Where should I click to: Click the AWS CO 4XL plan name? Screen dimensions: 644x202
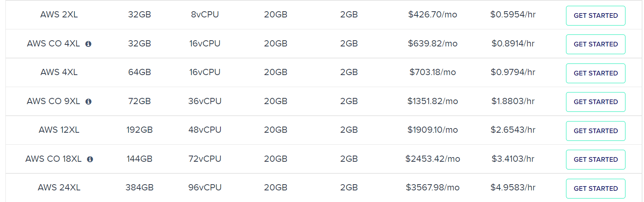click(x=53, y=44)
